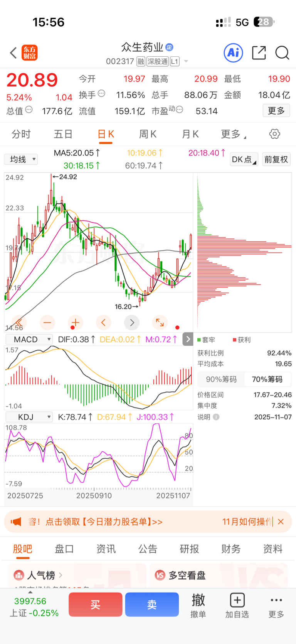The image size is (296, 644).
Task: Expand 人气榜 chevron
Action: pos(61,575)
